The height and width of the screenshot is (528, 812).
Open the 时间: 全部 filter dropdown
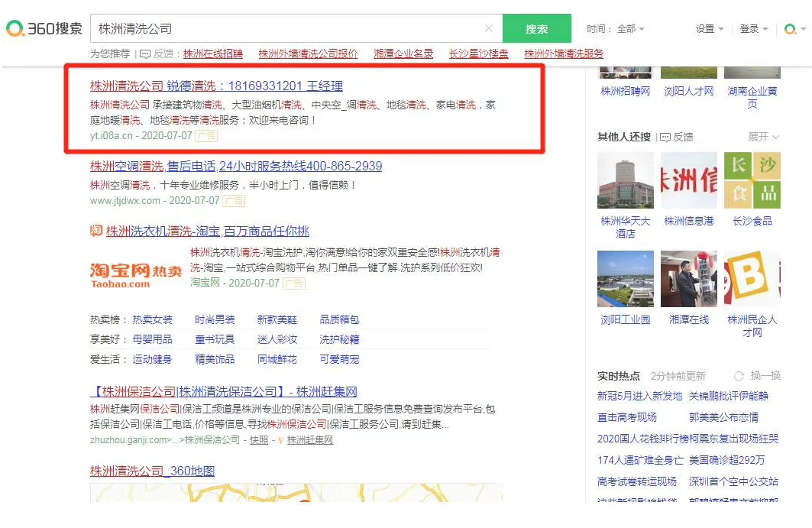point(615,29)
